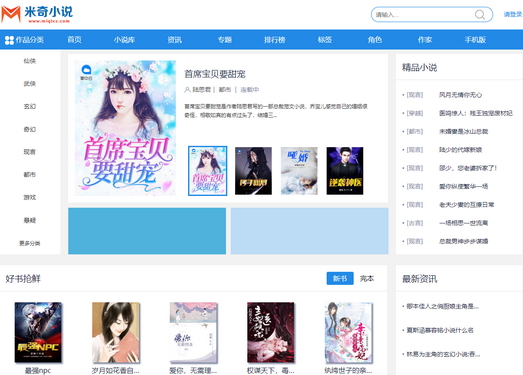Choose the 玄幻 category in the sidebar
The image size is (523, 375).
pos(30,106)
